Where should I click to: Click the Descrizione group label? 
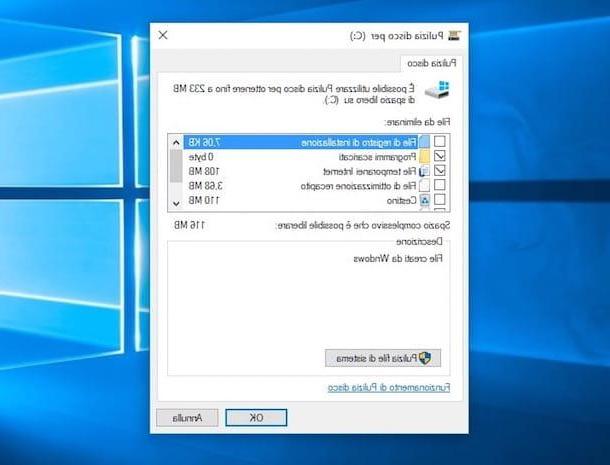click(x=419, y=242)
